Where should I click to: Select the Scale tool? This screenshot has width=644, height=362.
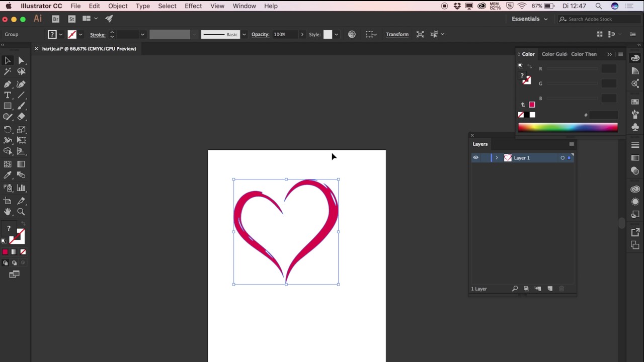(21, 130)
